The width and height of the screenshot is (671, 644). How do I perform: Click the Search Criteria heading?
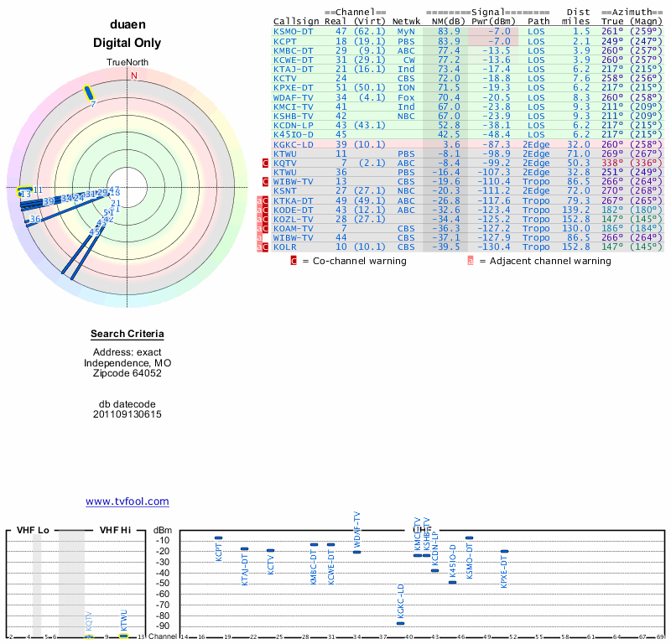click(x=127, y=334)
